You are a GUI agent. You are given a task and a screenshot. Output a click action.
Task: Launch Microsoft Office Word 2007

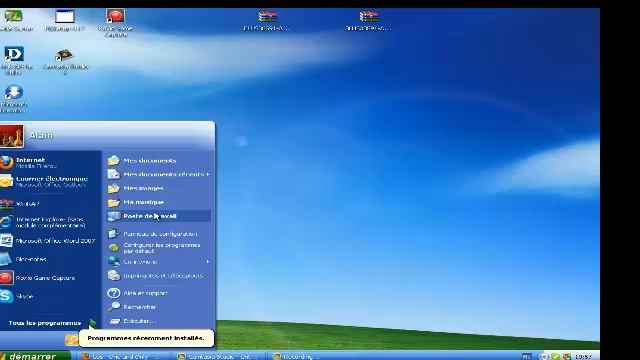(x=49, y=241)
